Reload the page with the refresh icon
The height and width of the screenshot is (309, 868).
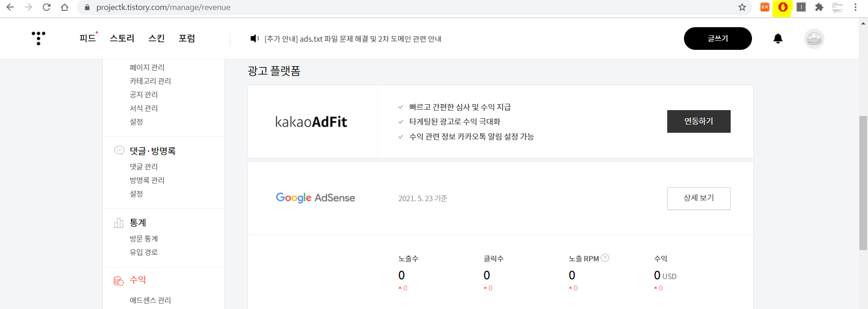pos(46,7)
